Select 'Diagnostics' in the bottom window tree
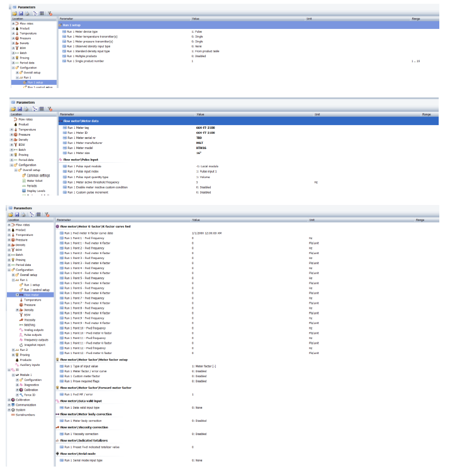Image resolution: width=450 pixels, height=476 pixels. click(31, 385)
